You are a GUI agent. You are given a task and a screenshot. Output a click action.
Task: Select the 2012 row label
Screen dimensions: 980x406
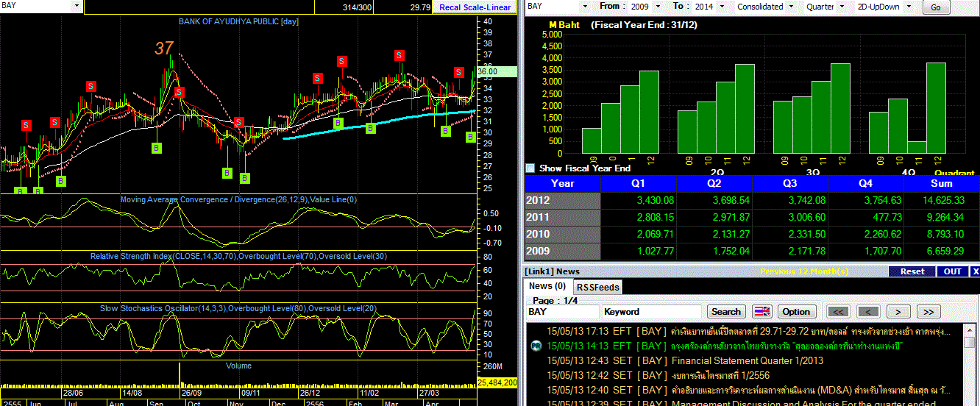coord(563,200)
